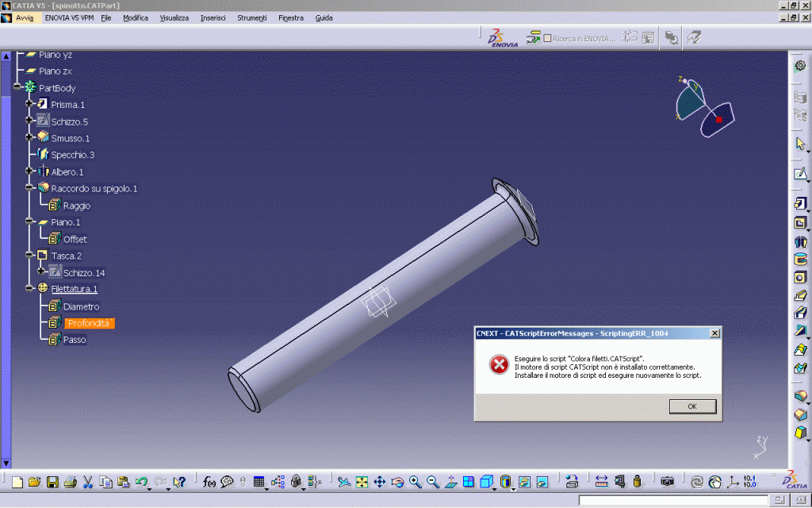
Task: Click the Fit All In icon
Action: (x=362, y=482)
